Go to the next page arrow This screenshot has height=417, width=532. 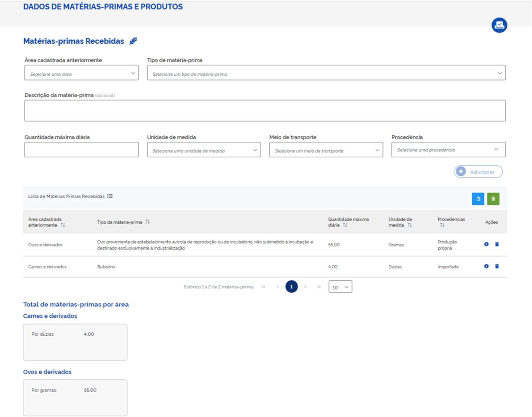(305, 287)
